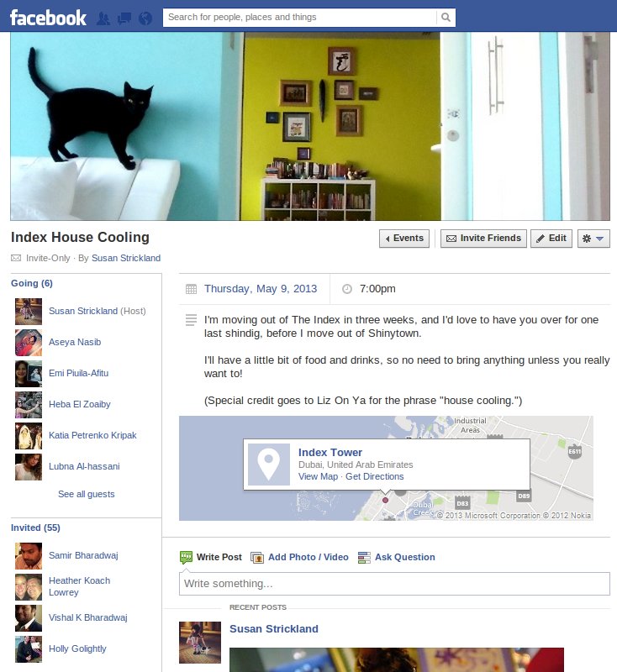Click the search magnifier icon

click(446, 18)
